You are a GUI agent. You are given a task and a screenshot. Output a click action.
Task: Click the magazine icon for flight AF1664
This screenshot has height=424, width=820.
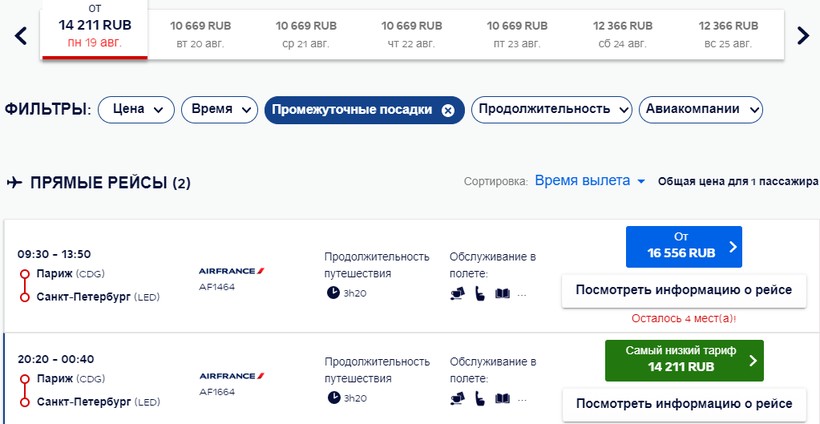point(502,399)
